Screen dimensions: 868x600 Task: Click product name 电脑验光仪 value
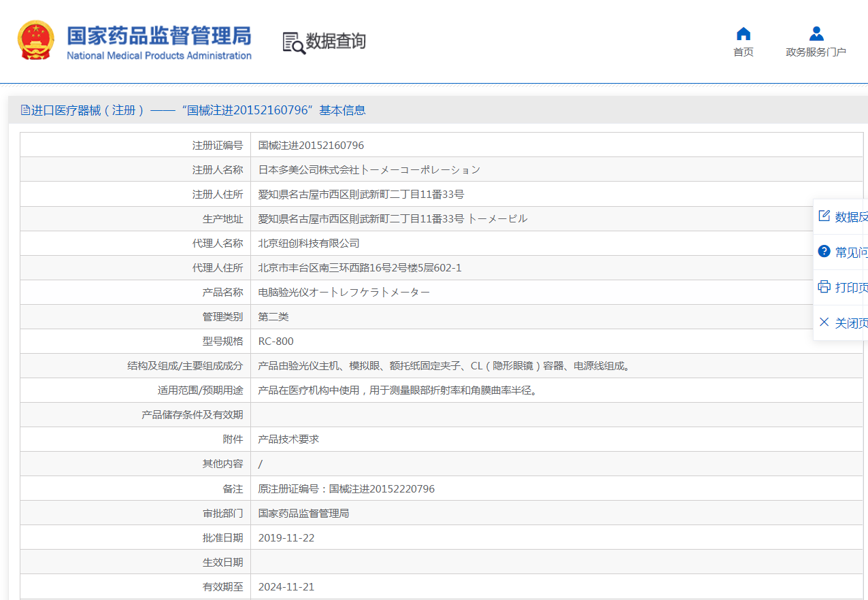coord(344,293)
